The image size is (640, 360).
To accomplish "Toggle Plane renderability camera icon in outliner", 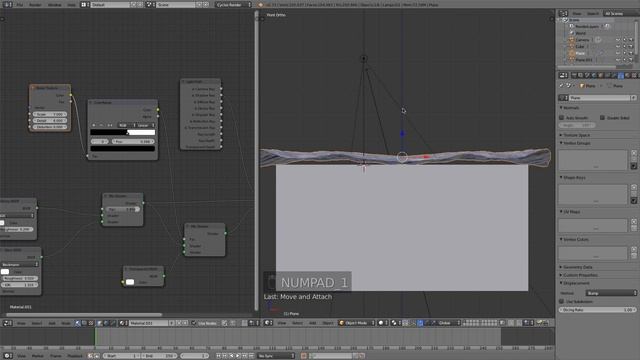I will (631, 53).
